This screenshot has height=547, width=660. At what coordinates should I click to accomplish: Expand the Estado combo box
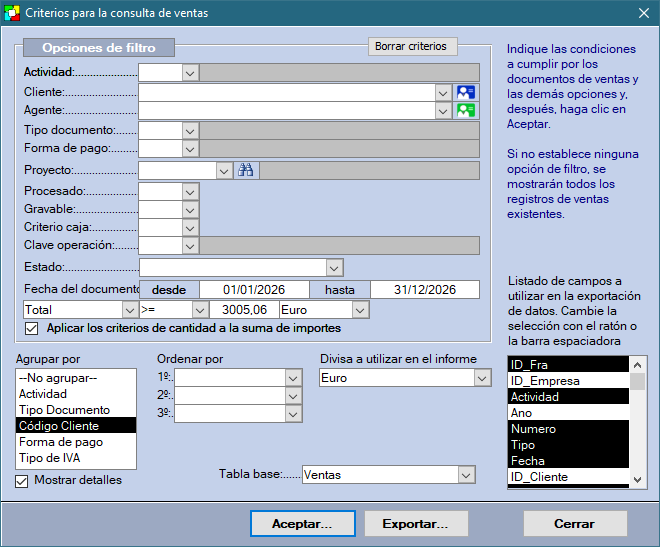tap(333, 268)
